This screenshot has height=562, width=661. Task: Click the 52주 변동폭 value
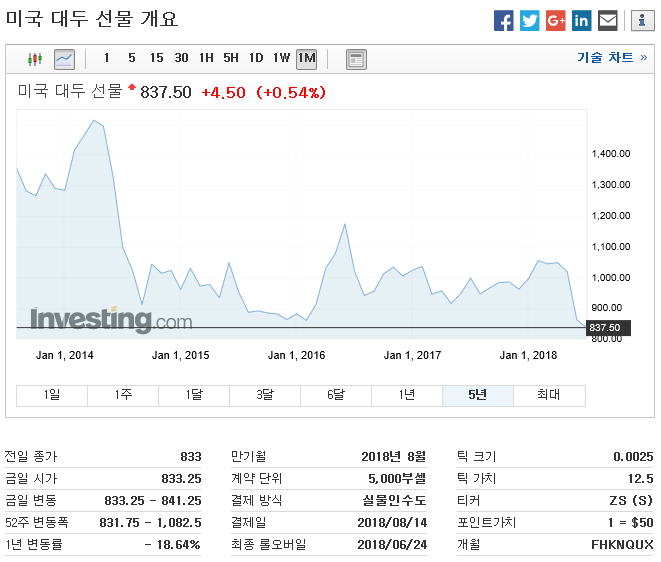tap(150, 522)
